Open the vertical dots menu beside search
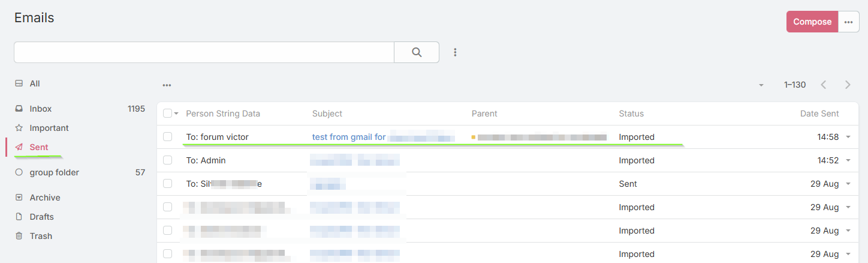The height and width of the screenshot is (263, 868). [455, 52]
